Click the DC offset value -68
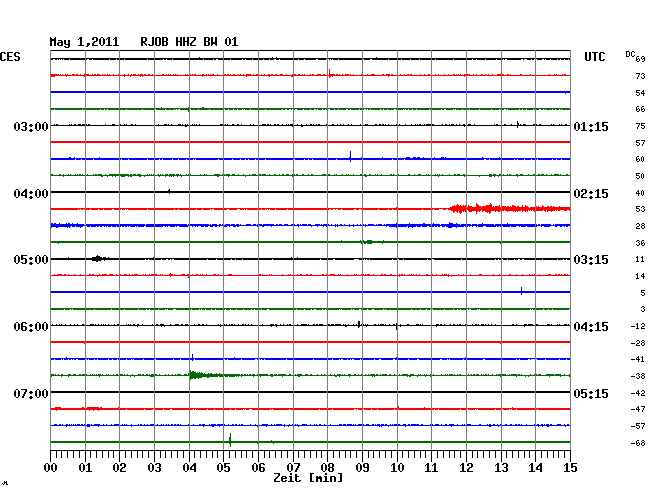 pos(638,443)
